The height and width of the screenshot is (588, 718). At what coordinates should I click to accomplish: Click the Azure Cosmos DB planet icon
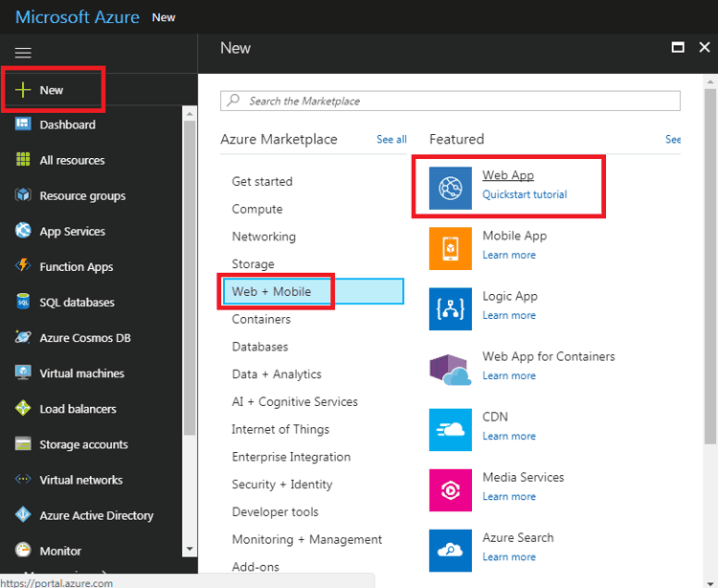click(23, 337)
